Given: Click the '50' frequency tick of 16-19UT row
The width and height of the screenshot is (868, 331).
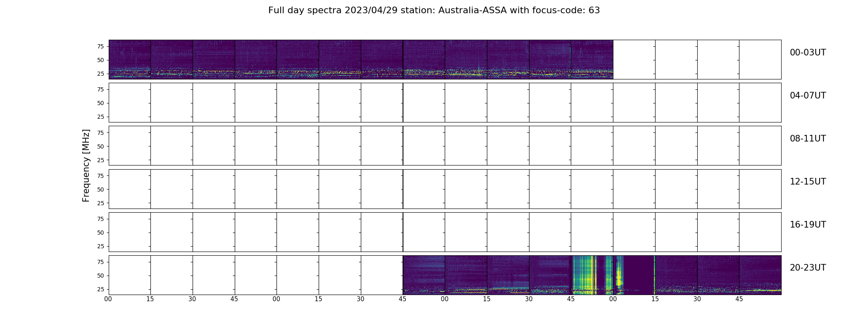Looking at the screenshot, I should click(x=100, y=233).
